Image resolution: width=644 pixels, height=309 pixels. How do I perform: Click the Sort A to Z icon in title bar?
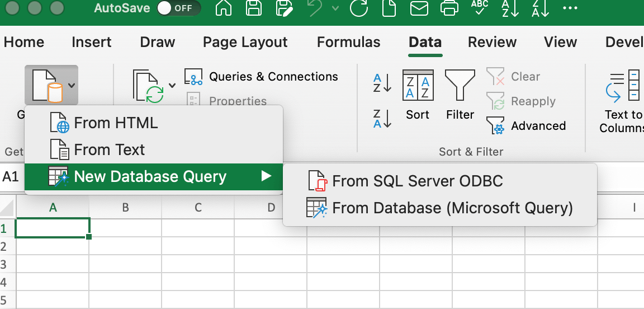point(510,8)
